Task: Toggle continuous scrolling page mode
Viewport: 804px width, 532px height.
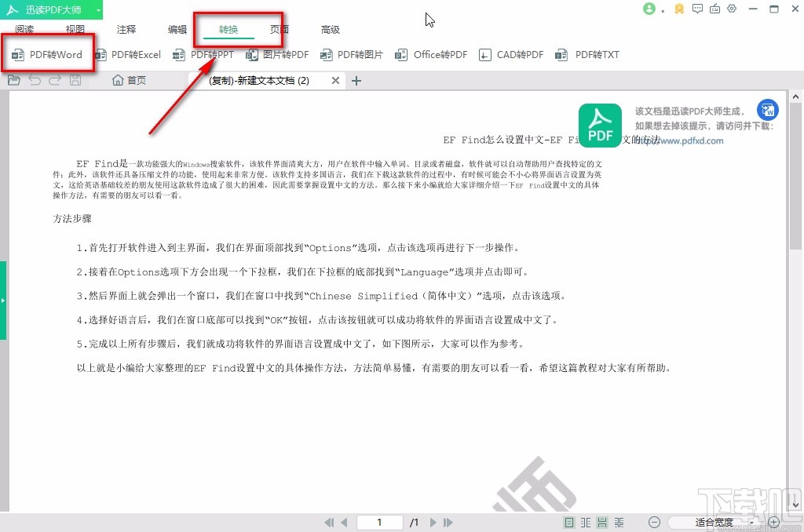Action: pos(602,523)
